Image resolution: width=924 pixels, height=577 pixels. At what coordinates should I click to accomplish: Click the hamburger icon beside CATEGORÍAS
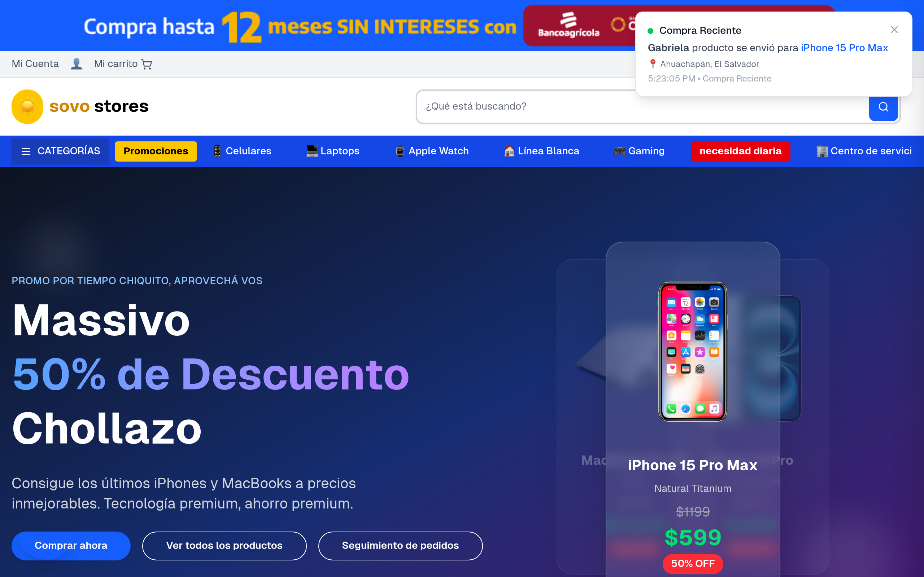pyautogui.click(x=26, y=151)
